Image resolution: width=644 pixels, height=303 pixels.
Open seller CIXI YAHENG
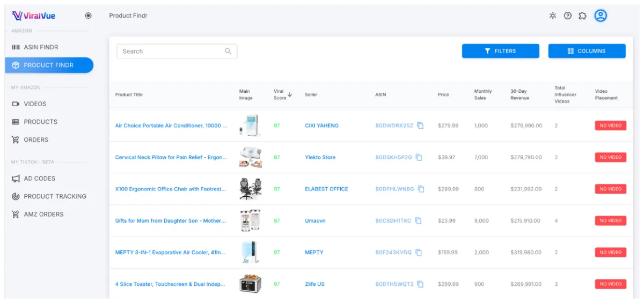pyautogui.click(x=321, y=126)
